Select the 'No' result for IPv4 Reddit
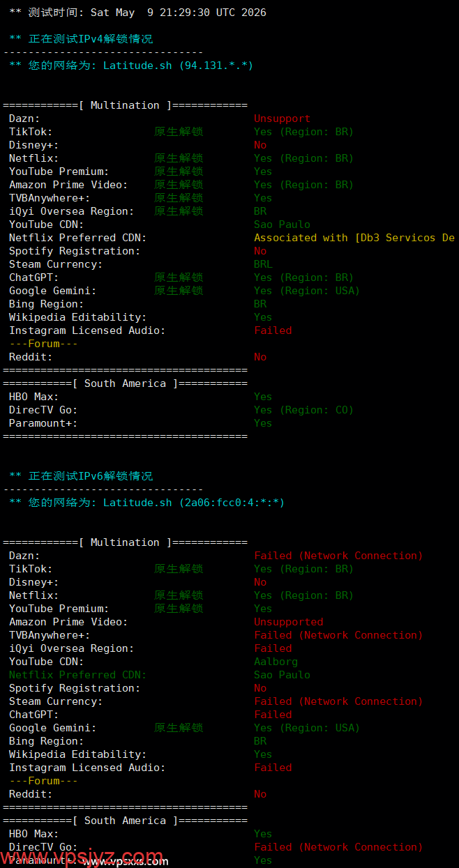The height and width of the screenshot is (868, 459). [260, 357]
